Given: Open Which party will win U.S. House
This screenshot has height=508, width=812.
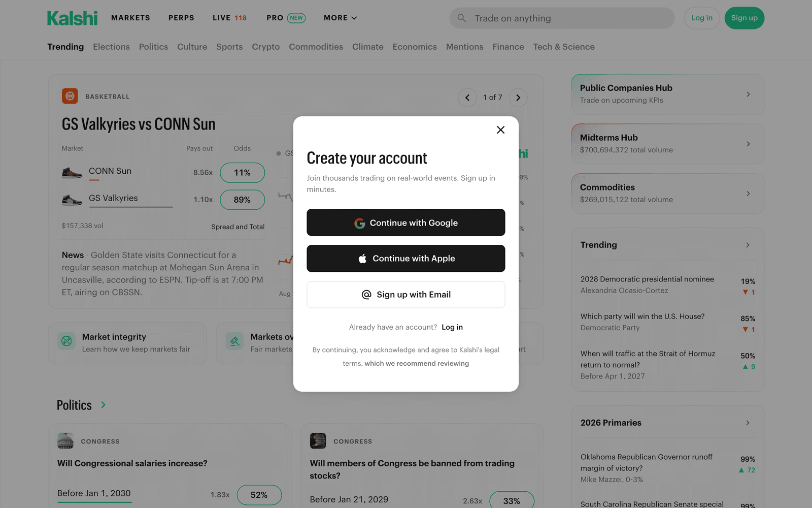Looking at the screenshot, I should 642,316.
